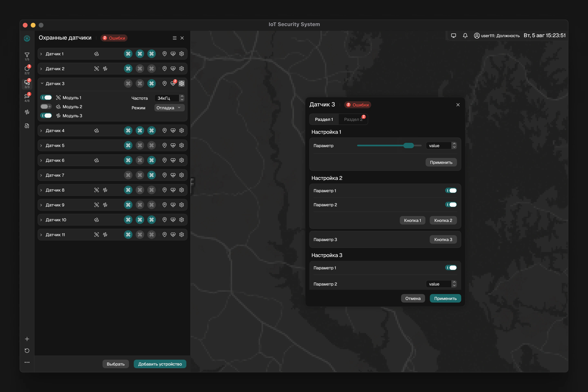Viewport: 588px width, 392px height.
Task: Open Датчик 9 health status icon
Action: (x=173, y=205)
